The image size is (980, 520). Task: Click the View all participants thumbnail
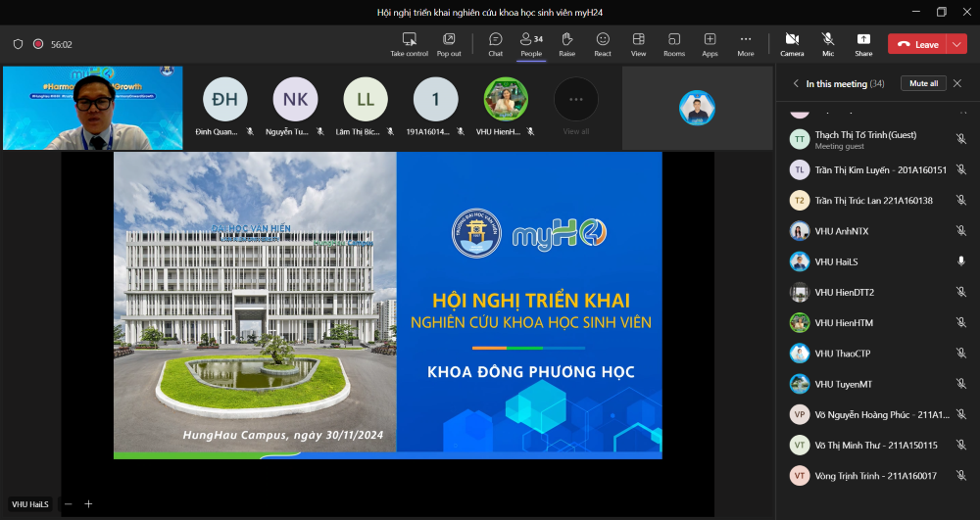[x=576, y=106]
